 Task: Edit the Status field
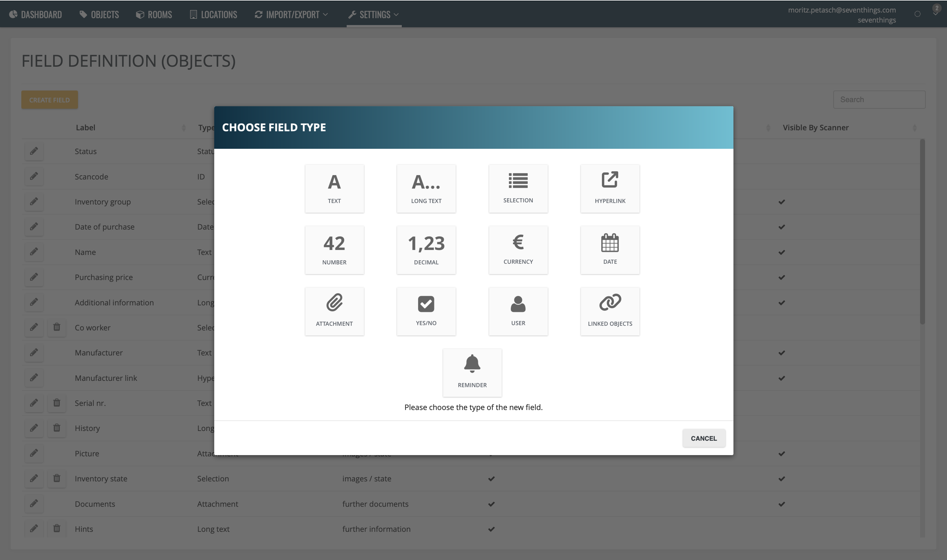[x=34, y=151]
